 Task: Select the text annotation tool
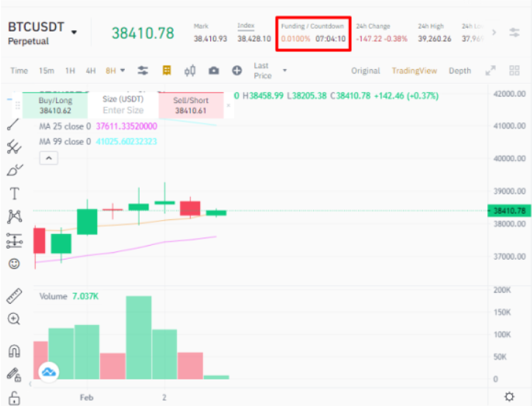tap(14, 193)
